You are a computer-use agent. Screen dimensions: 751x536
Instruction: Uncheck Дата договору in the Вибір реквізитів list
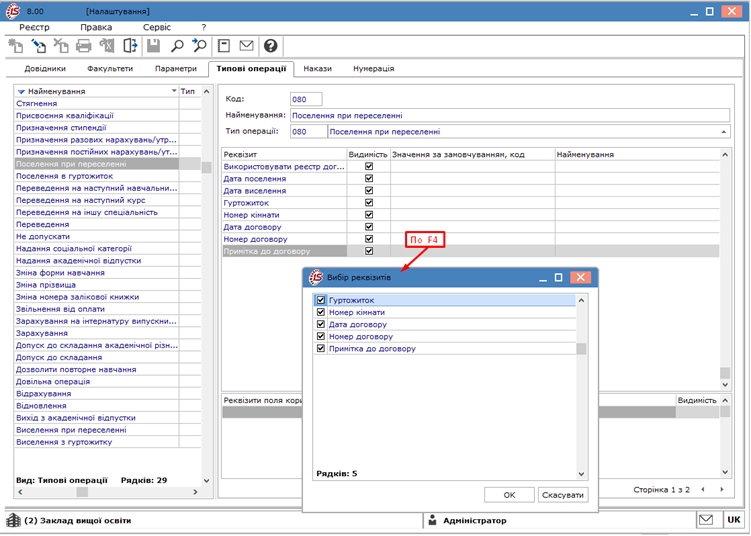pyautogui.click(x=321, y=324)
